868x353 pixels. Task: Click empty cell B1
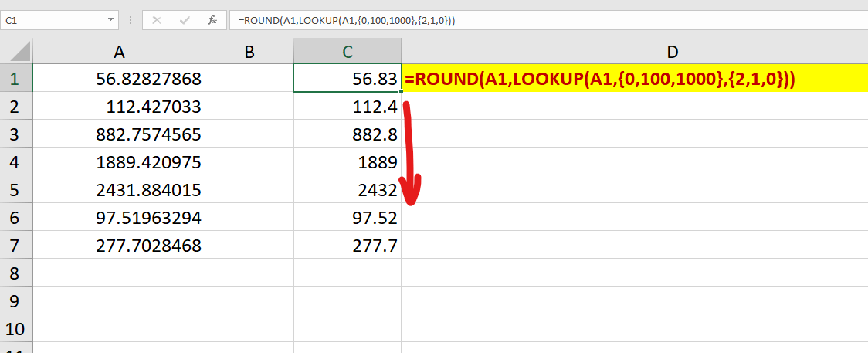pyautogui.click(x=249, y=78)
